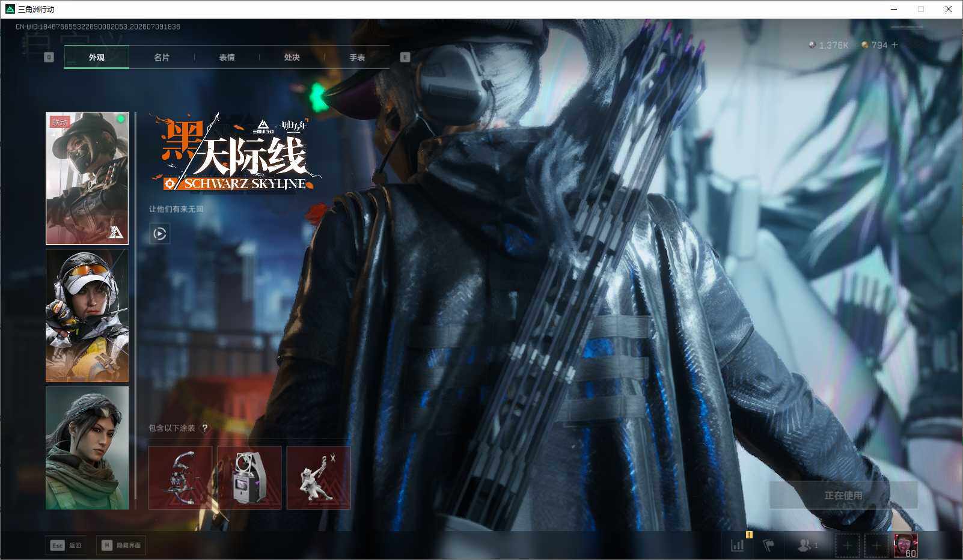
Task: Maximize the 三角洲行动 window
Action: click(921, 9)
